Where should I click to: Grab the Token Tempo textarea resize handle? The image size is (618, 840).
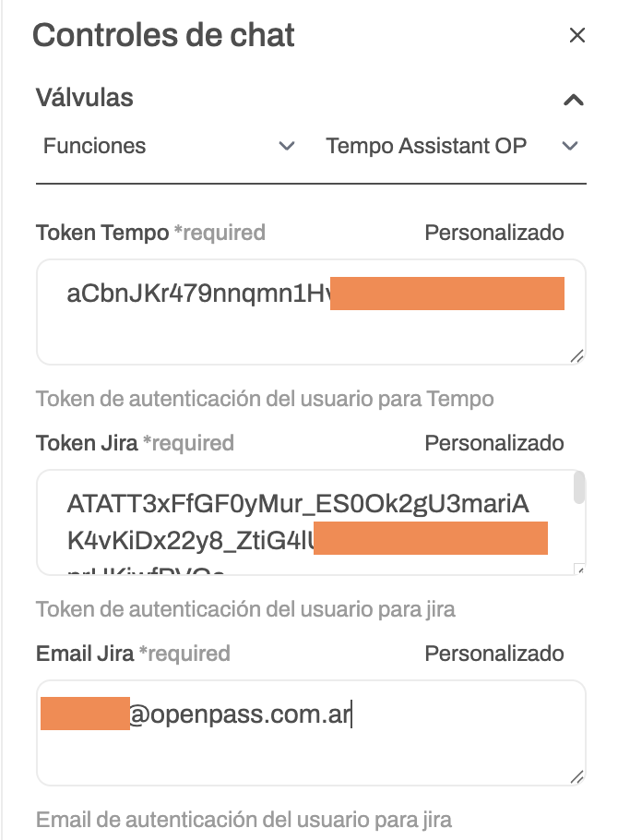tap(576, 355)
